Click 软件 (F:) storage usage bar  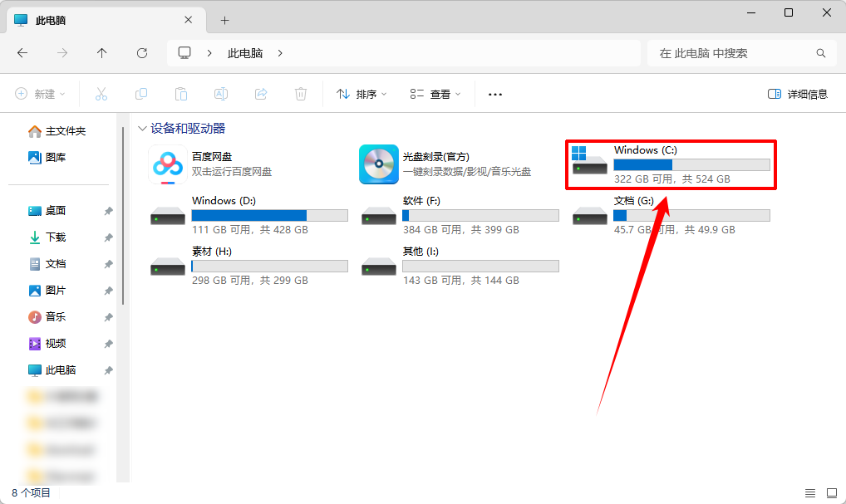(x=480, y=216)
